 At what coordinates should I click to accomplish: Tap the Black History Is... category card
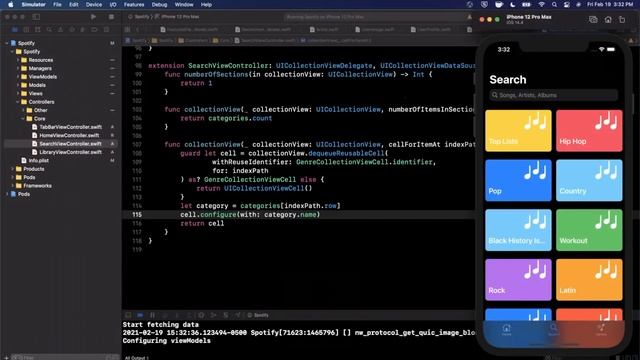coord(518,230)
